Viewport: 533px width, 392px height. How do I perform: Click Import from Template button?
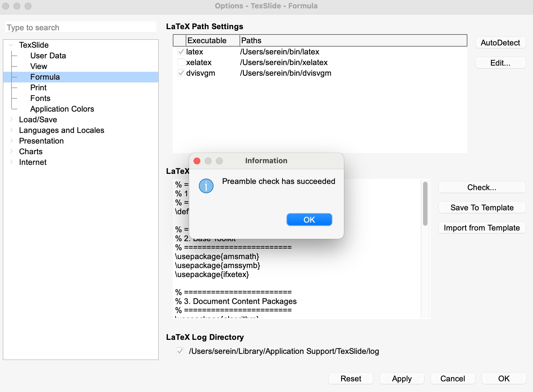[482, 228]
